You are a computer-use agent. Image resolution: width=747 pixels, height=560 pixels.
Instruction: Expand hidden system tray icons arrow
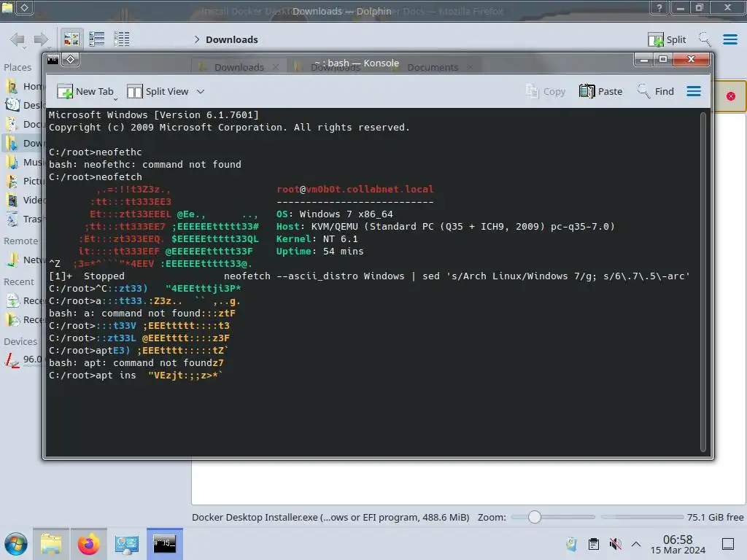(x=636, y=544)
